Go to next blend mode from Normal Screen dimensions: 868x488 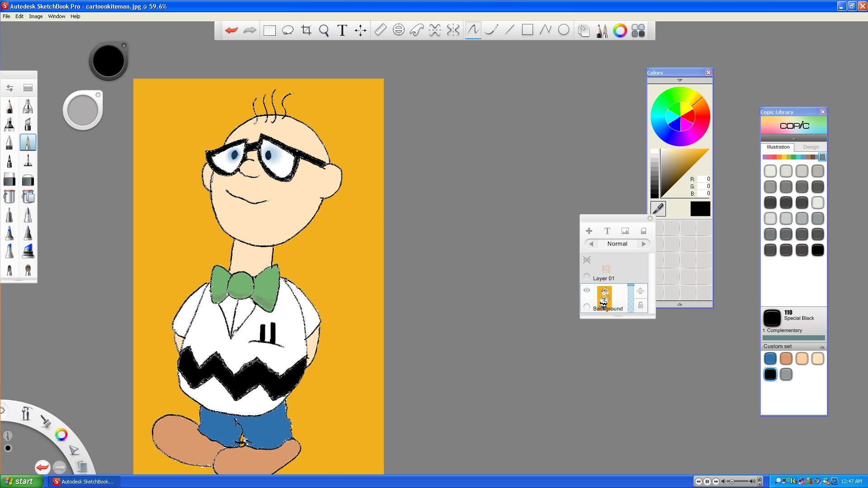pyautogui.click(x=644, y=244)
